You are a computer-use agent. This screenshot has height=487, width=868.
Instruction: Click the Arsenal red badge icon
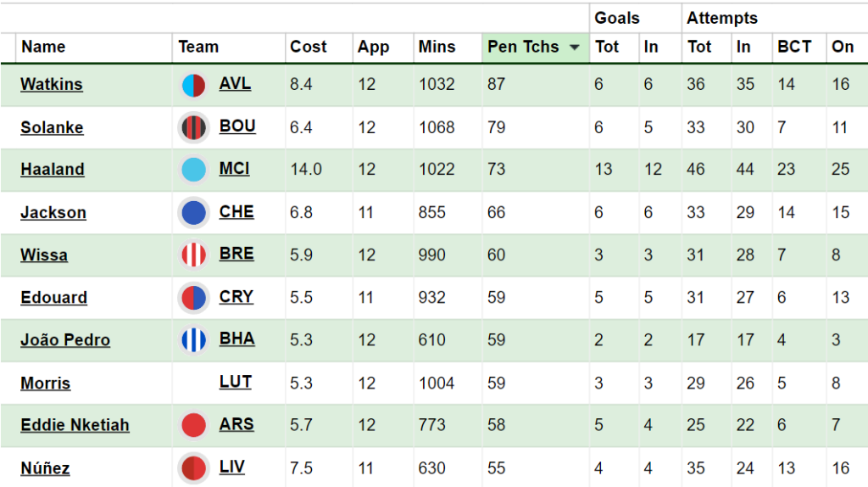[x=194, y=426]
